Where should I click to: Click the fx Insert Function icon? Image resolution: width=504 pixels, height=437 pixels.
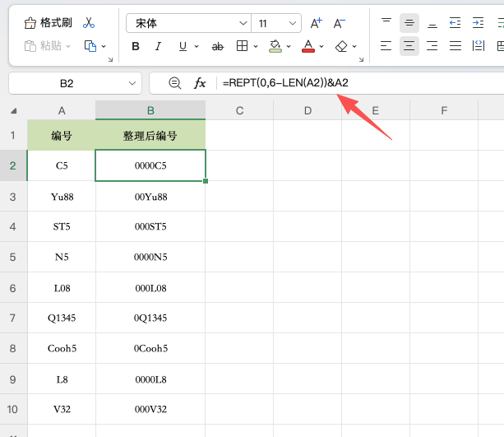(x=200, y=83)
